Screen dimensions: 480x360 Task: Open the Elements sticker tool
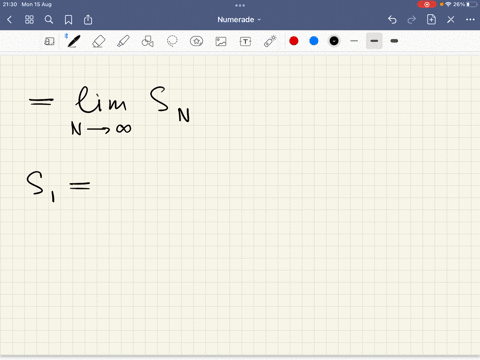(196, 41)
